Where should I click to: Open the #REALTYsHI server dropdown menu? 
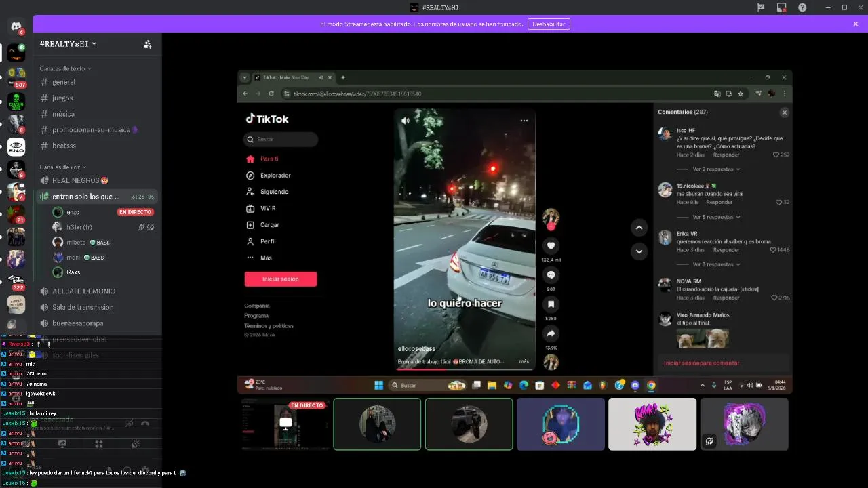(x=68, y=43)
